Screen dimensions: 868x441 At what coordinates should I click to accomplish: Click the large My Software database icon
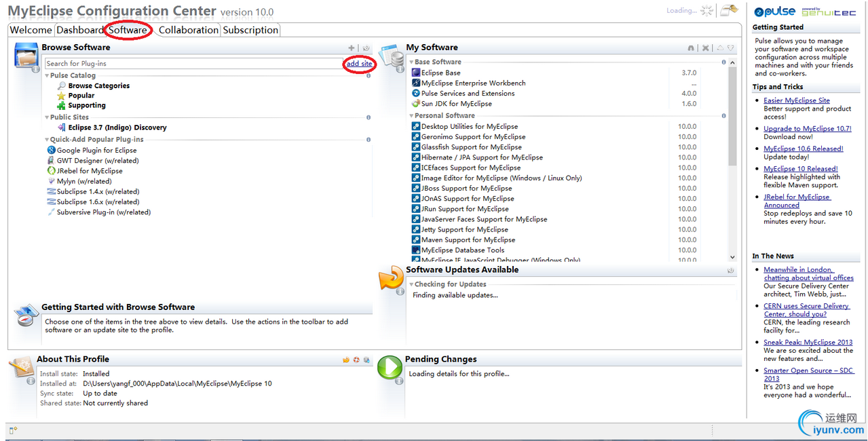pos(392,57)
